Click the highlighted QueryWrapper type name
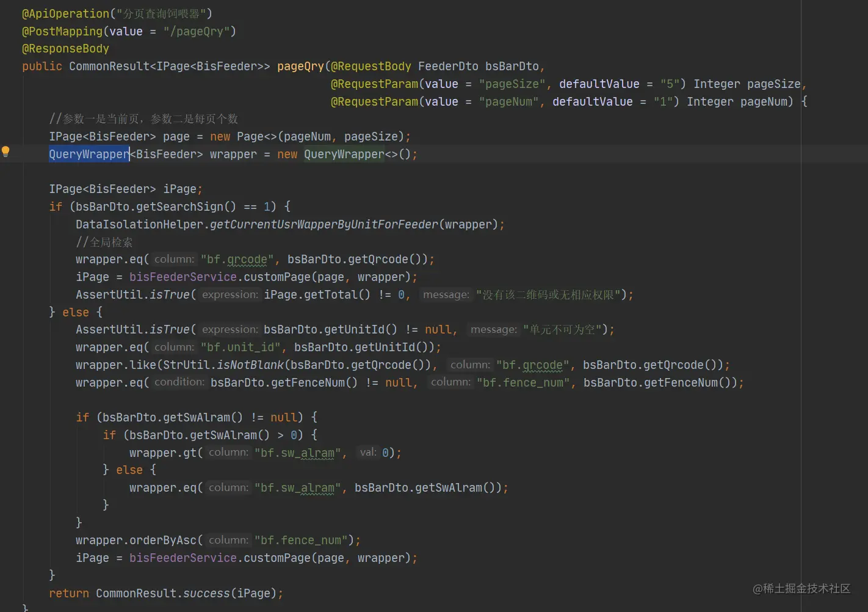Viewport: 868px width, 612px height. tap(89, 154)
